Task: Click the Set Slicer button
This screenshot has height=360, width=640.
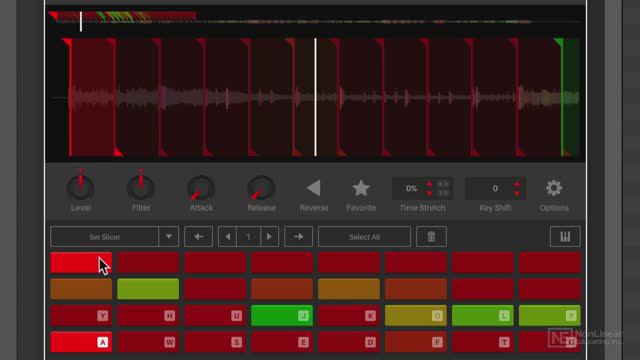Action: (x=104, y=237)
